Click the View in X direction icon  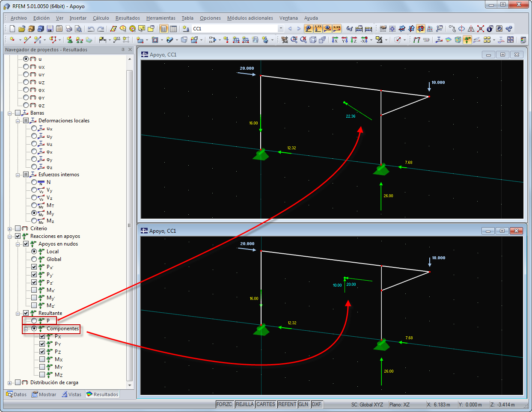(x=335, y=40)
